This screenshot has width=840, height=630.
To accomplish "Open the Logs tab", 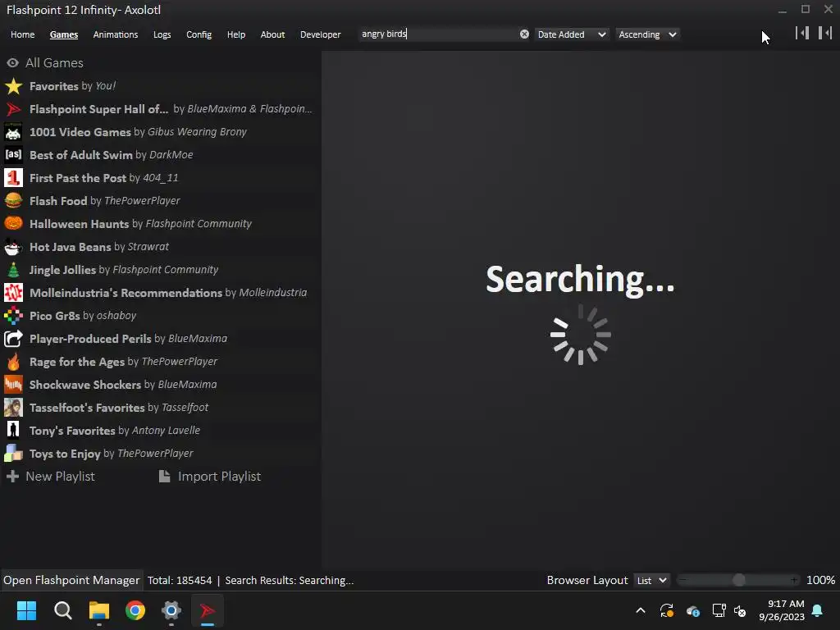I will click(x=162, y=34).
